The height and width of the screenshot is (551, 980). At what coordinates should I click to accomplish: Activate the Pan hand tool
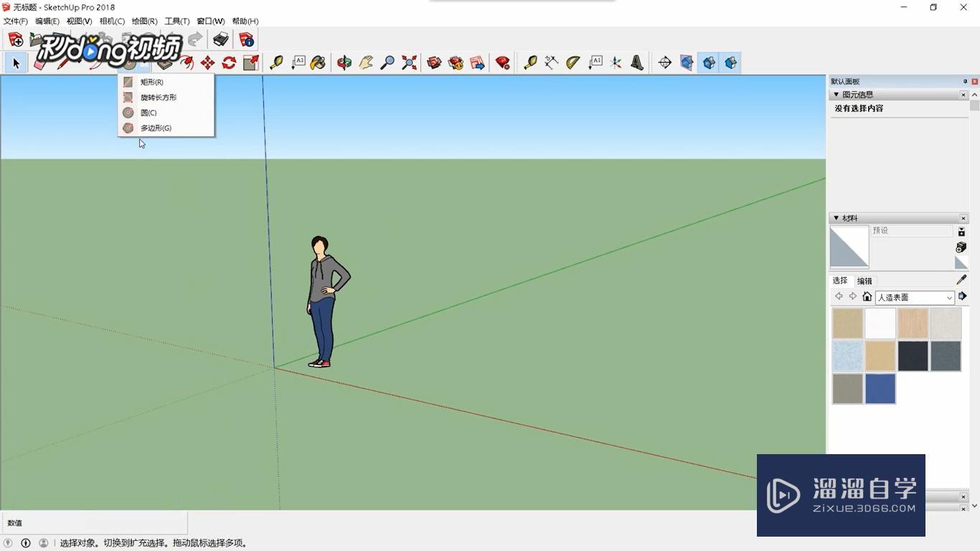coord(366,63)
